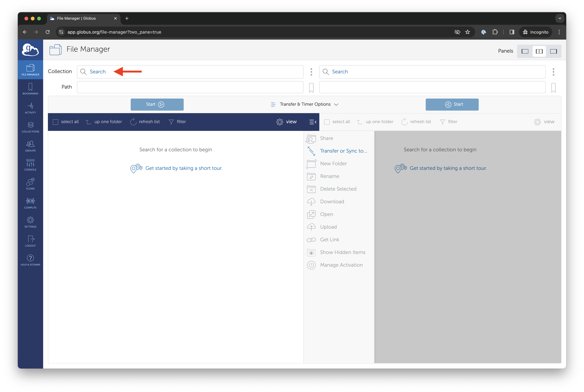Click Show Hidden Items option
584x392 pixels.
(x=336, y=252)
